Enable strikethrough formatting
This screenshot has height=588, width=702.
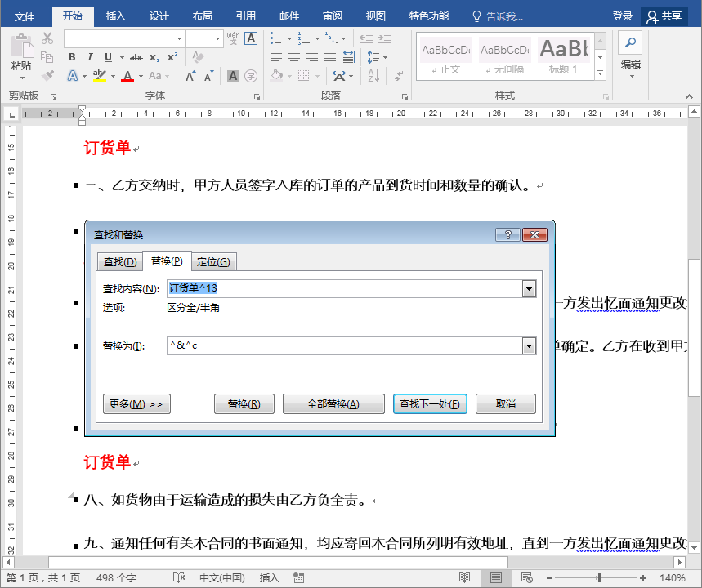[x=138, y=56]
